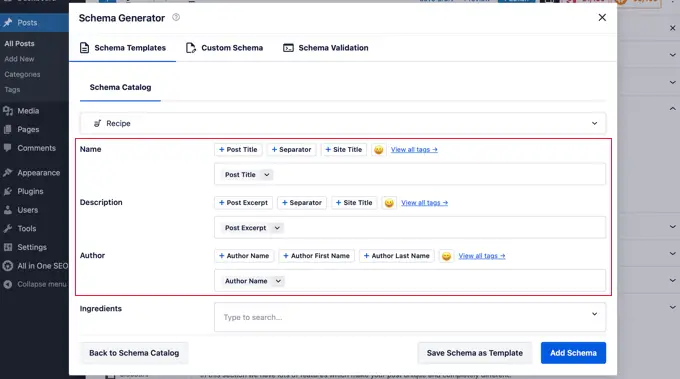Open Post Excerpt tag dropdown
The image size is (680, 379).
click(x=277, y=228)
